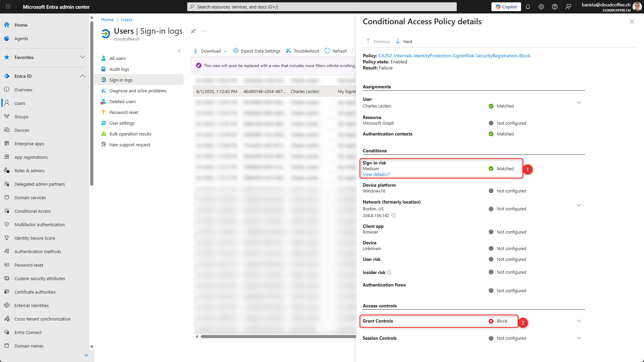Viewport: 644px width, 362px height.
Task: Click the search resources input field
Action: coord(322,7)
